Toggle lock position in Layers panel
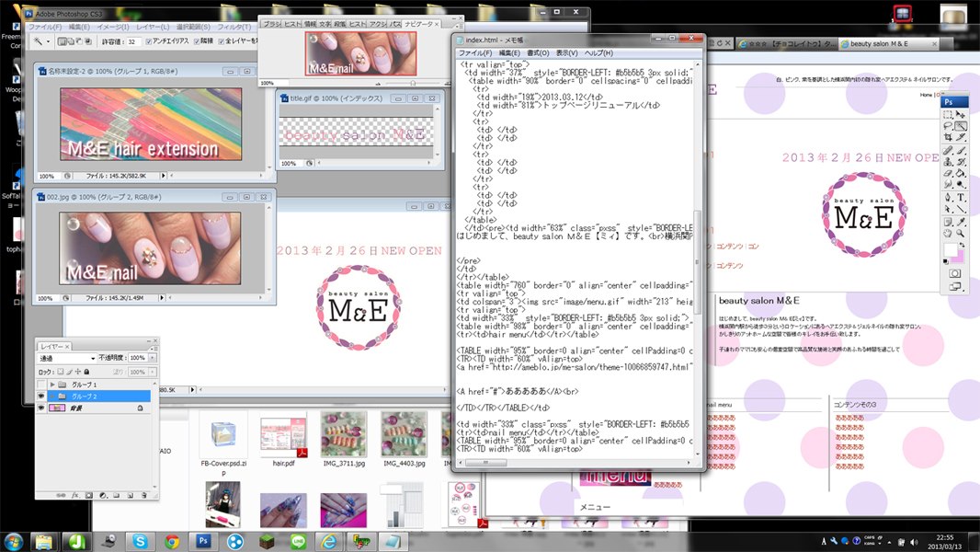This screenshot has height=552, width=980. [77, 372]
